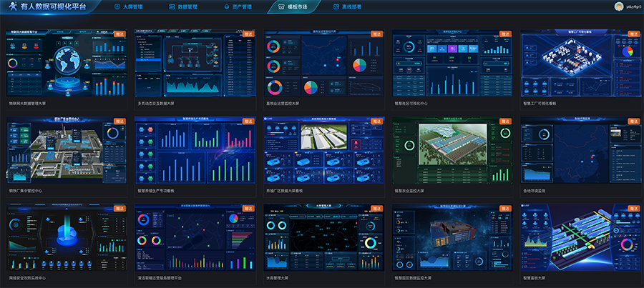Select the 网络安全攻防实战中心 thumbnail

coord(67,237)
